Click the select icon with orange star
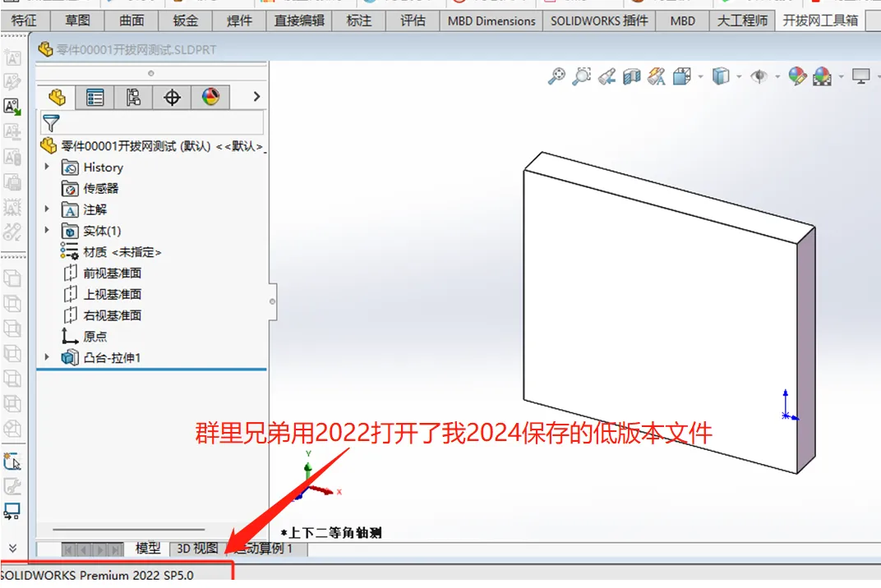 tap(12, 461)
